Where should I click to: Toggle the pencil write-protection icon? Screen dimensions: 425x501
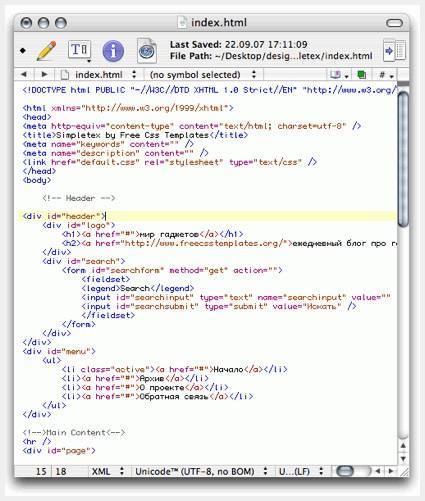click(x=47, y=51)
